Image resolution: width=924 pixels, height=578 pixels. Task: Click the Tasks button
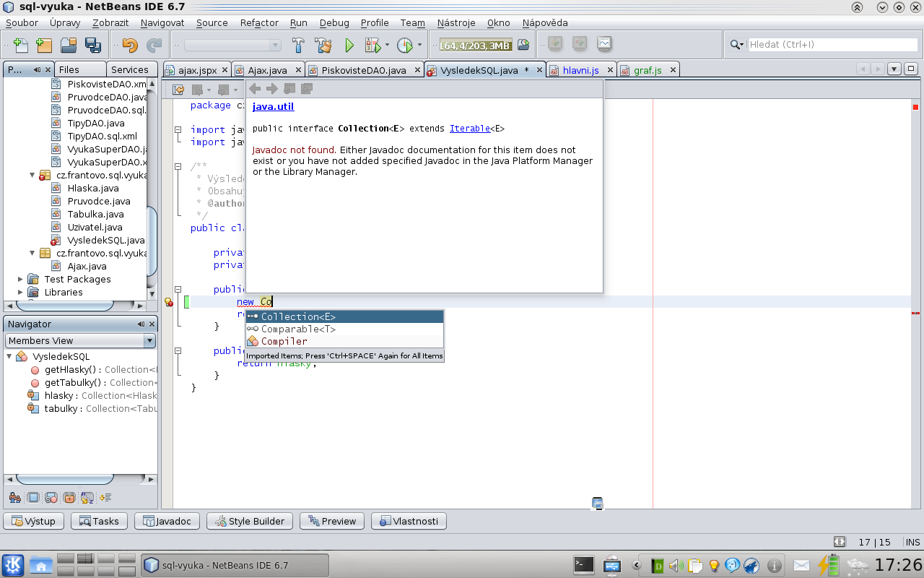tap(99, 521)
